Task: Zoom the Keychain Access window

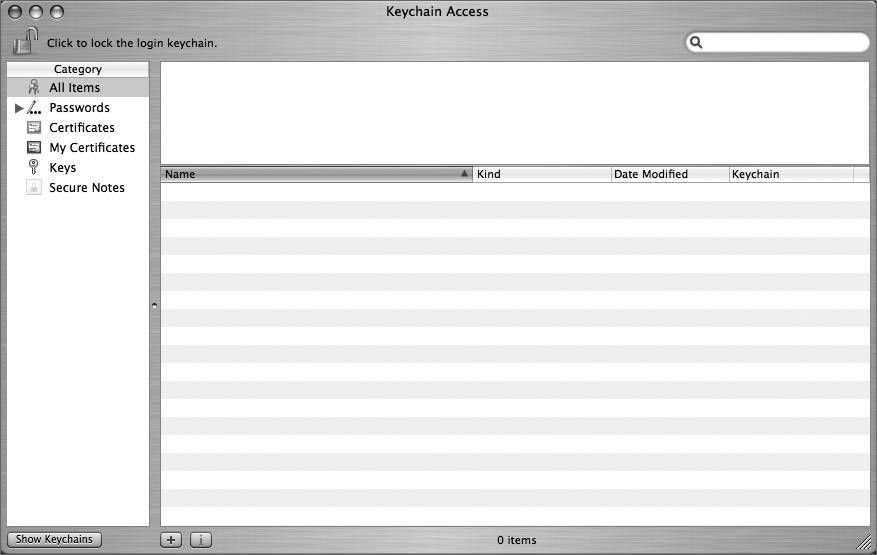Action: pos(56,12)
